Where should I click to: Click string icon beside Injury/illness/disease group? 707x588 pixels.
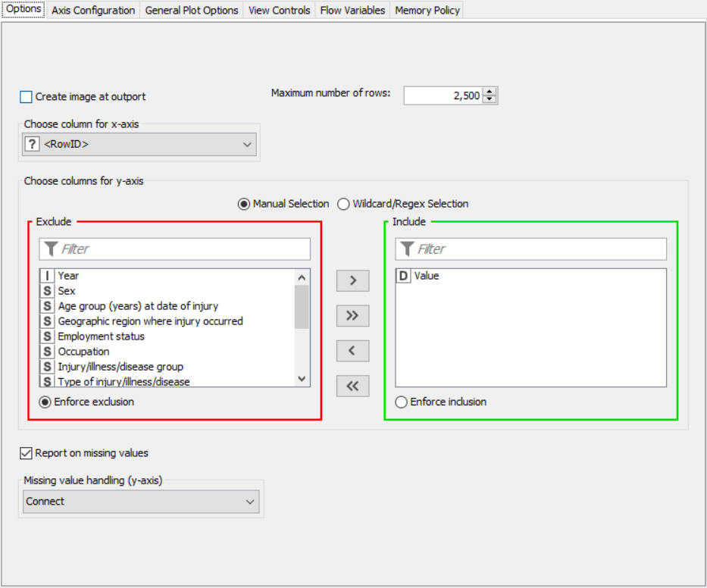pos(47,367)
